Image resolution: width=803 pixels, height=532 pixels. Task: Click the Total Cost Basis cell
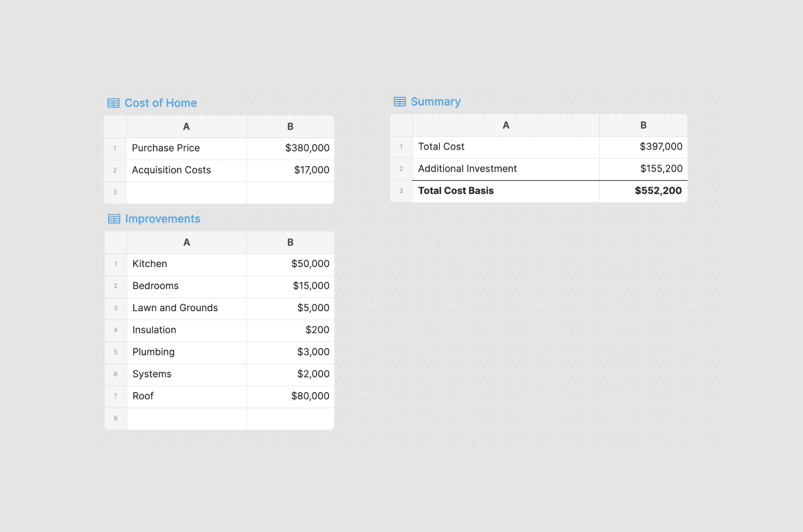(x=506, y=192)
